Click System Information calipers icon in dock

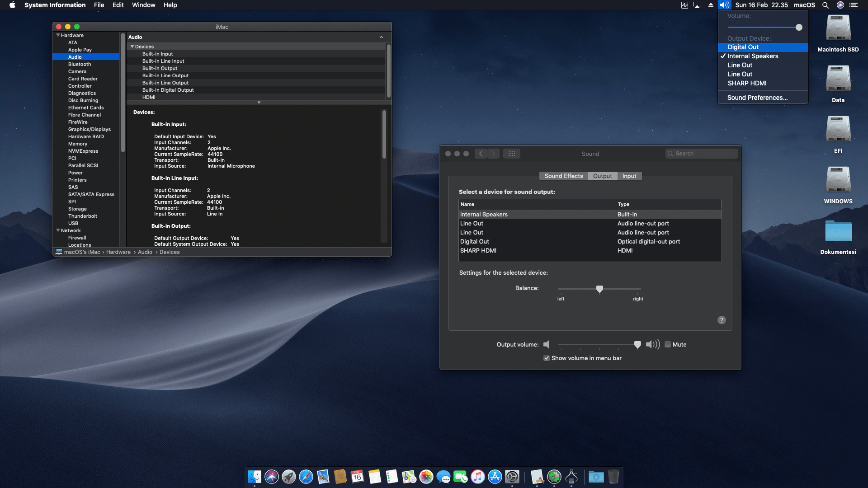571,477
